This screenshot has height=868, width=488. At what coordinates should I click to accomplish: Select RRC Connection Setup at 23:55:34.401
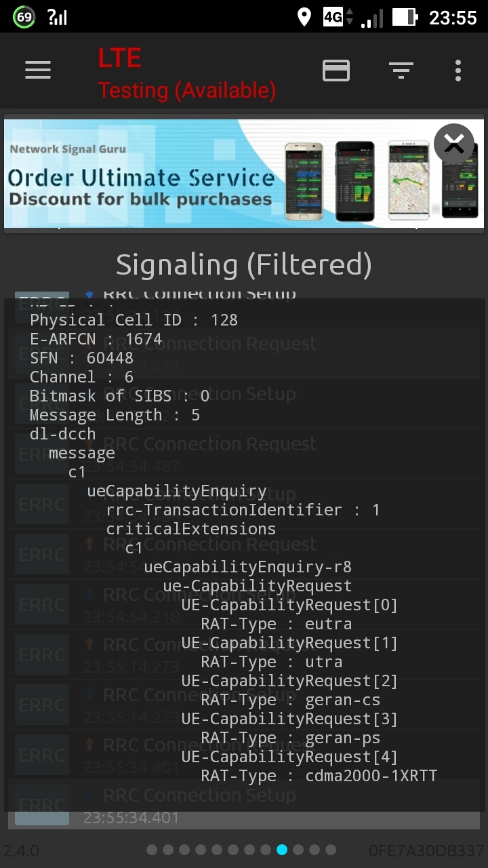coord(244,804)
